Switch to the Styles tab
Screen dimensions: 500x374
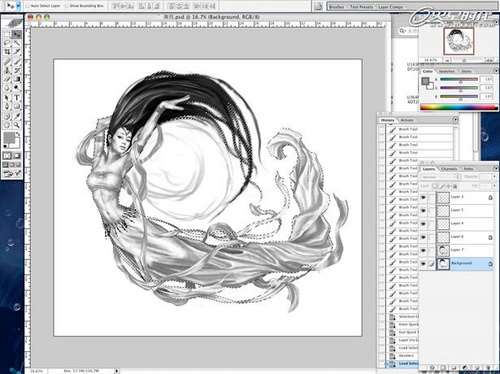466,71
